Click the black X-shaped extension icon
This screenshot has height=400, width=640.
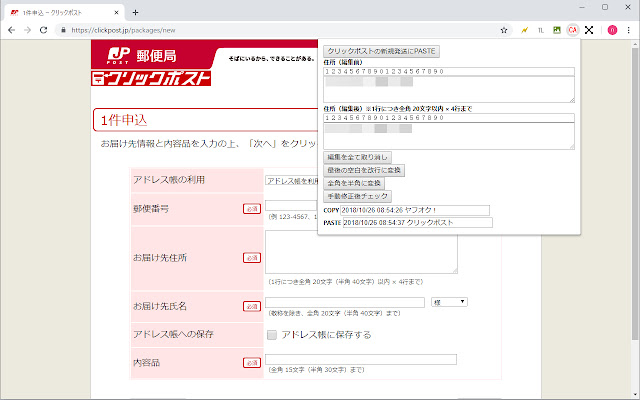[x=589, y=30]
